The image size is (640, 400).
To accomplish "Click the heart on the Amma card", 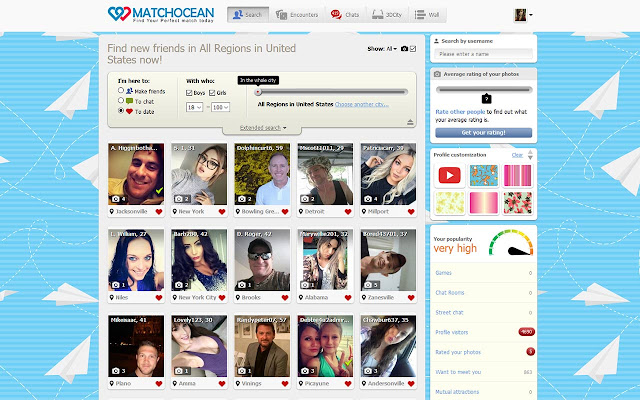I will tap(222, 384).
